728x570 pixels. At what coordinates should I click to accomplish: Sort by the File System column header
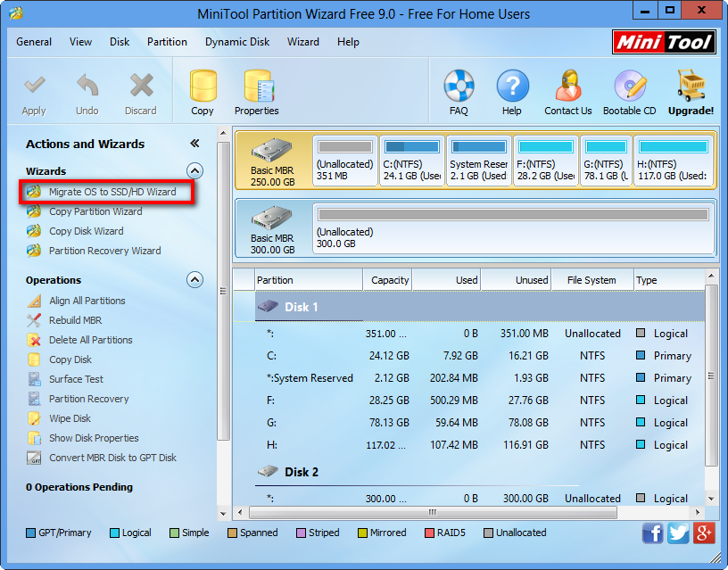point(592,280)
